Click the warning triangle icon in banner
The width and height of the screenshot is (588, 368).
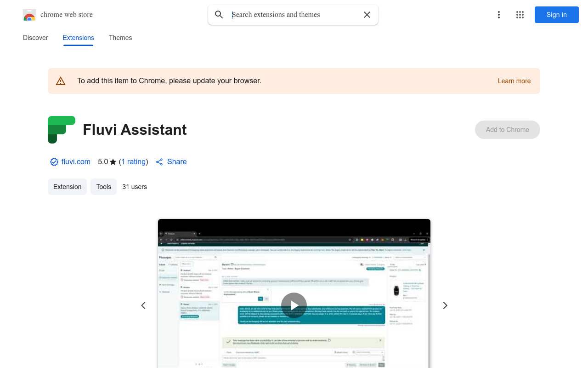[61, 81]
